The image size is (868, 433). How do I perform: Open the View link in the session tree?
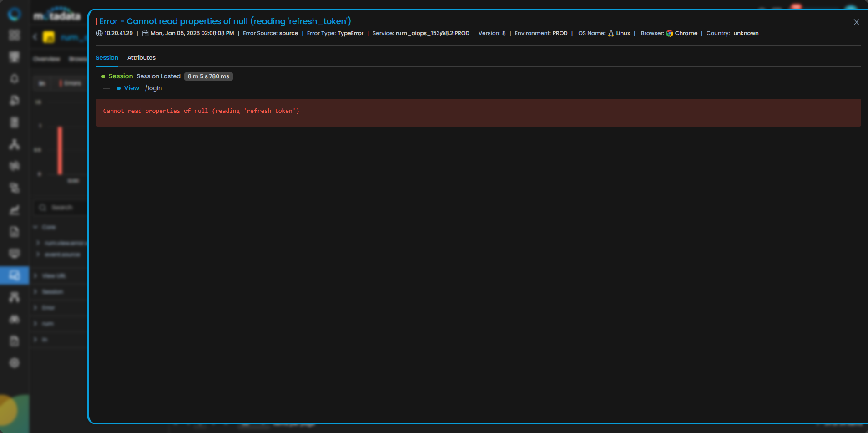(x=131, y=88)
